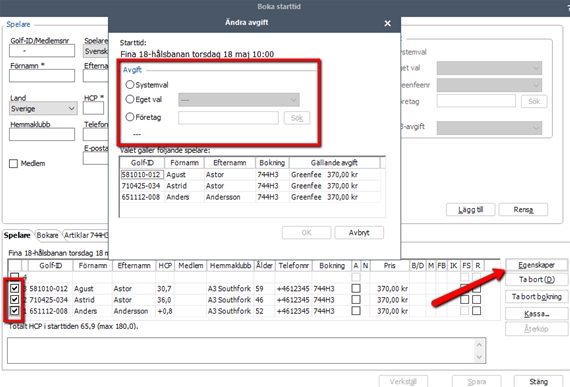
Task: Click the Gällande avgift column header
Action: (x=334, y=163)
